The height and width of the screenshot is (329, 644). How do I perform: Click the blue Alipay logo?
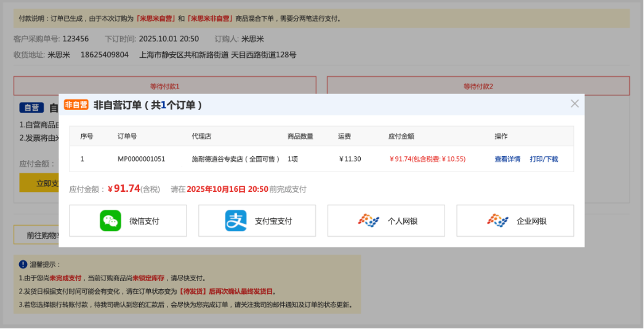236,221
